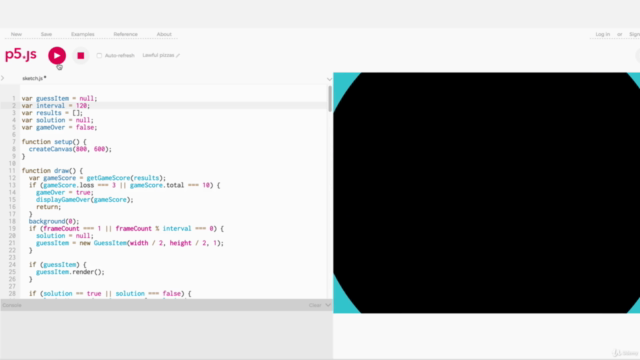Collapse the console with its chevron

click(328, 305)
